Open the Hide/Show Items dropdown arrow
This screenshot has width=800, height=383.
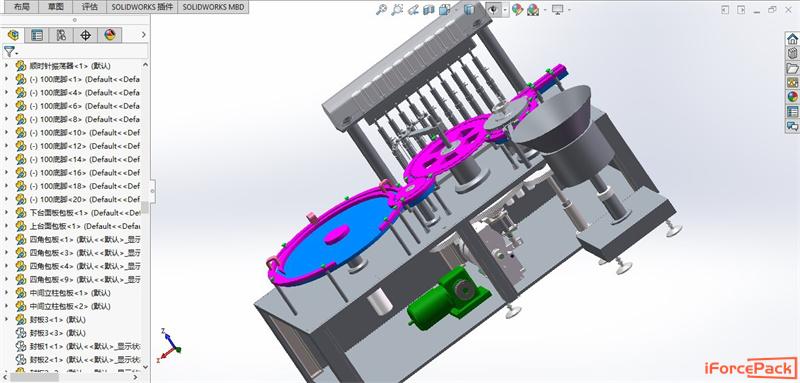click(x=505, y=10)
